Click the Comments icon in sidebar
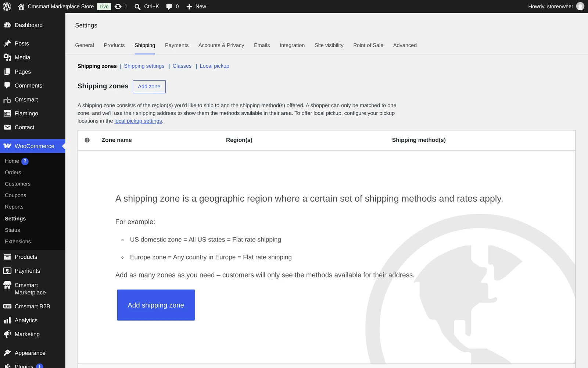 pos(7,85)
